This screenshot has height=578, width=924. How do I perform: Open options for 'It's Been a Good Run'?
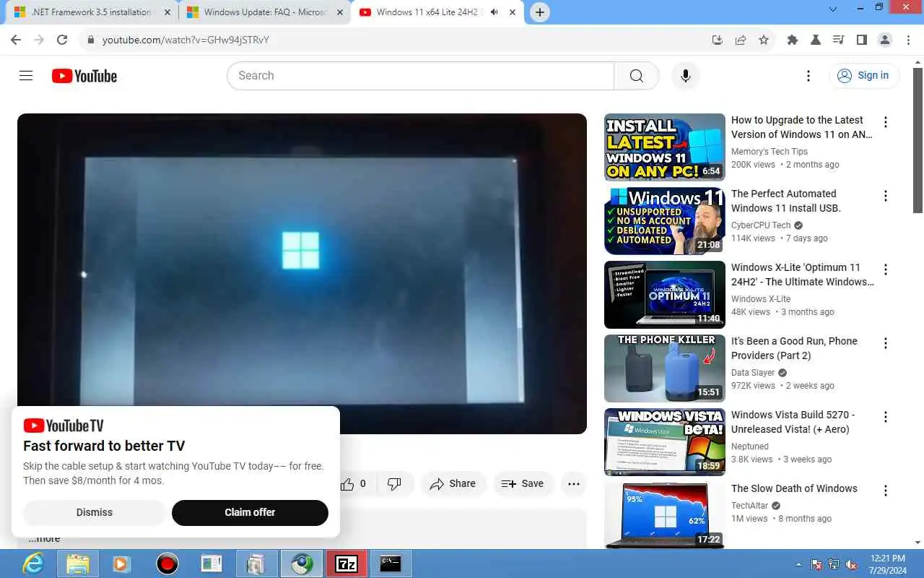[886, 343]
